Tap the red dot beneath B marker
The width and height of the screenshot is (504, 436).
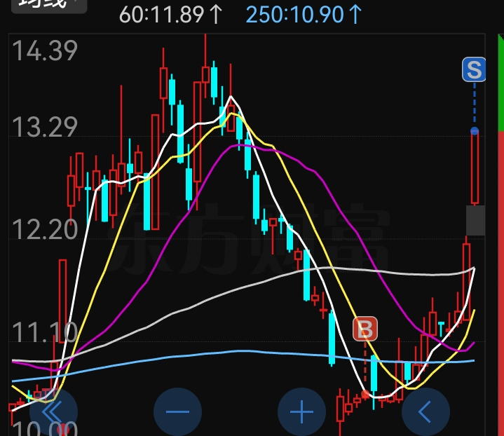[365, 393]
